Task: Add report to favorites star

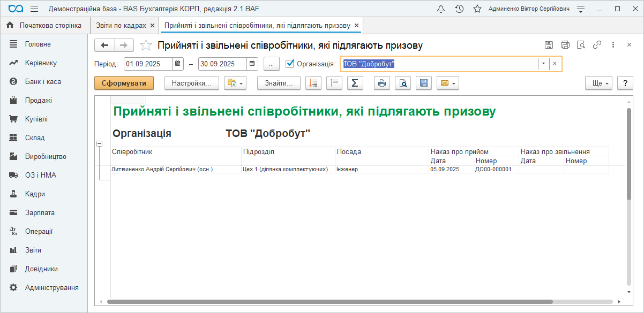Action: click(146, 45)
